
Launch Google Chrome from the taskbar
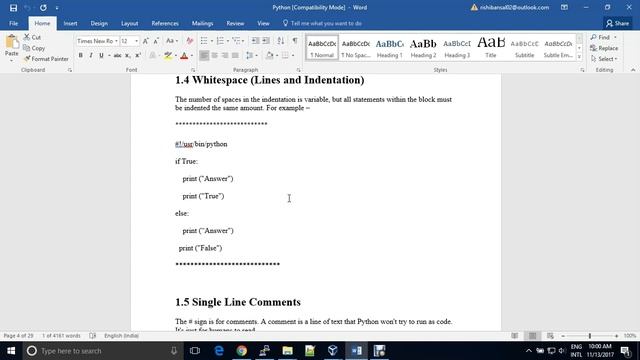pos(242,351)
